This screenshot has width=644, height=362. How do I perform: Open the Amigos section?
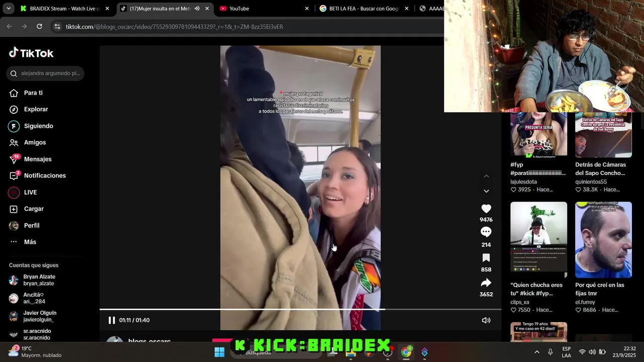pyautogui.click(x=35, y=142)
